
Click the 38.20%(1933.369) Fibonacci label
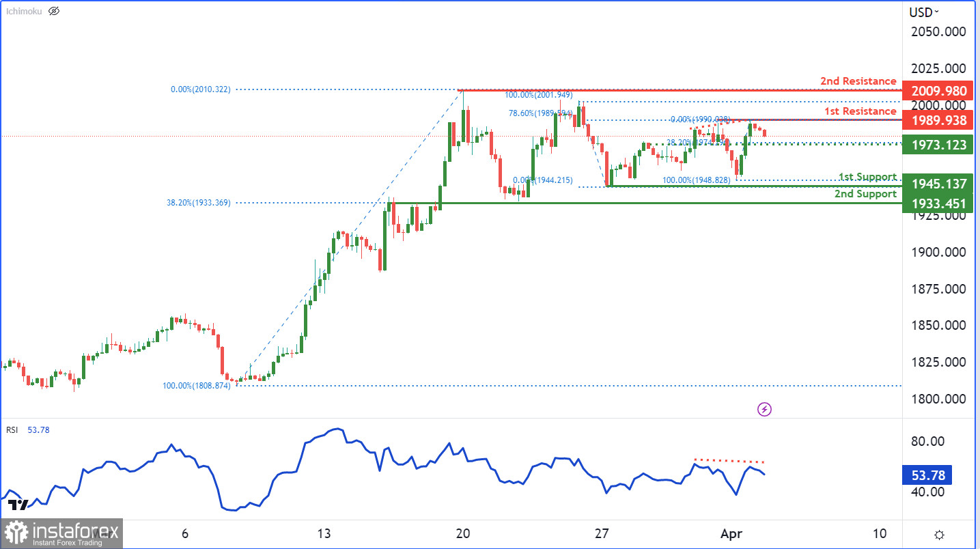(198, 203)
